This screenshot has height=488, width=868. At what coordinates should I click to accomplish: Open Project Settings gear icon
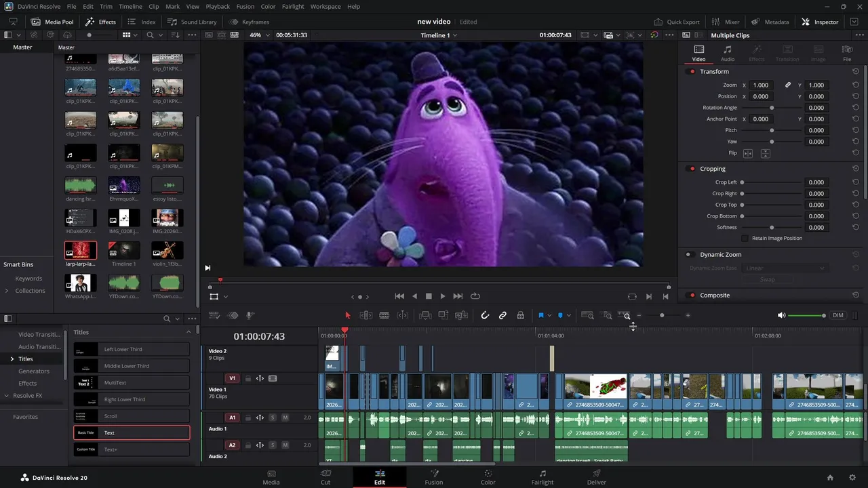click(x=852, y=478)
